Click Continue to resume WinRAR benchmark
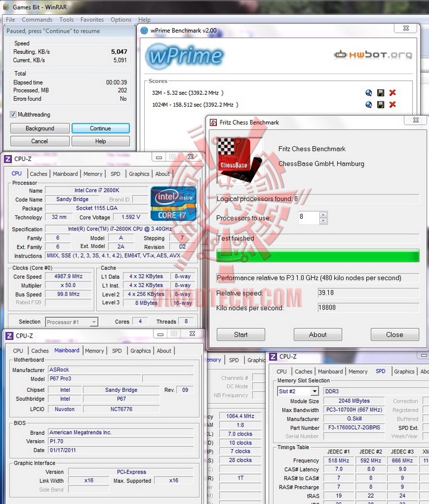429x504 pixels. (x=101, y=128)
